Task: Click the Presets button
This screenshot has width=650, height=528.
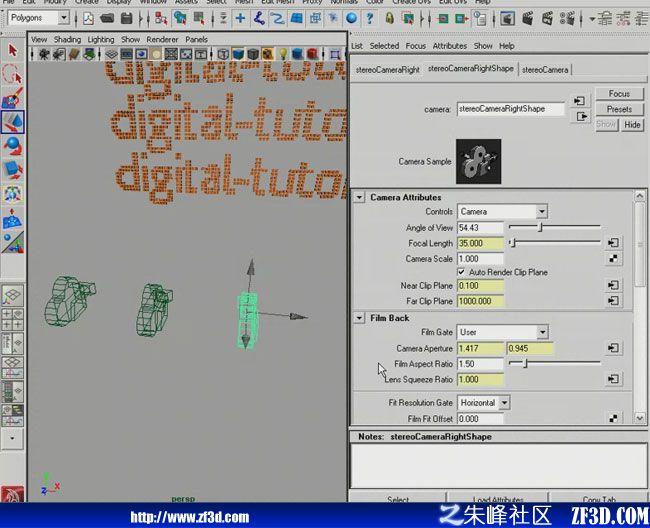Action: [619, 109]
